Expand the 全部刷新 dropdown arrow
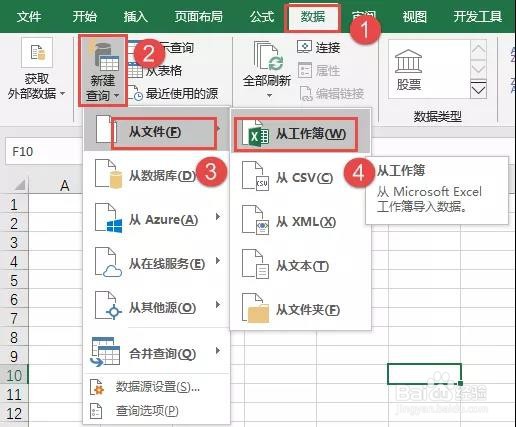The image size is (516, 427). coord(269,96)
